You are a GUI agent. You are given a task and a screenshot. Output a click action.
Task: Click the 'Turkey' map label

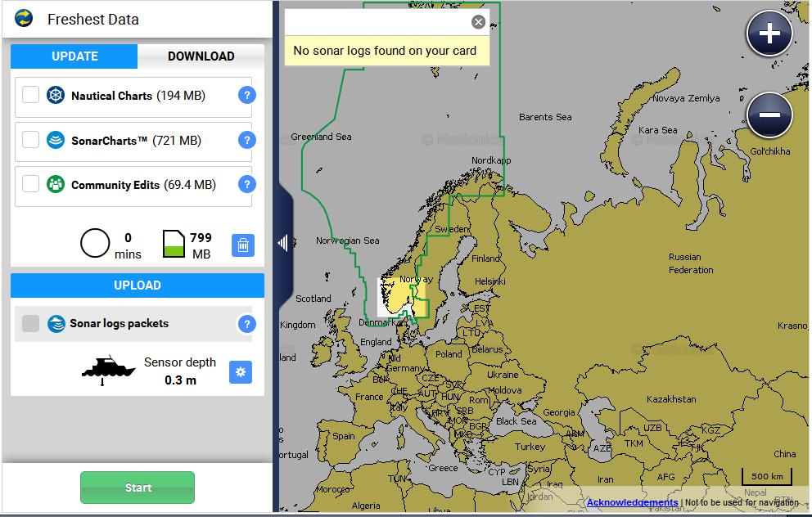coord(530,447)
